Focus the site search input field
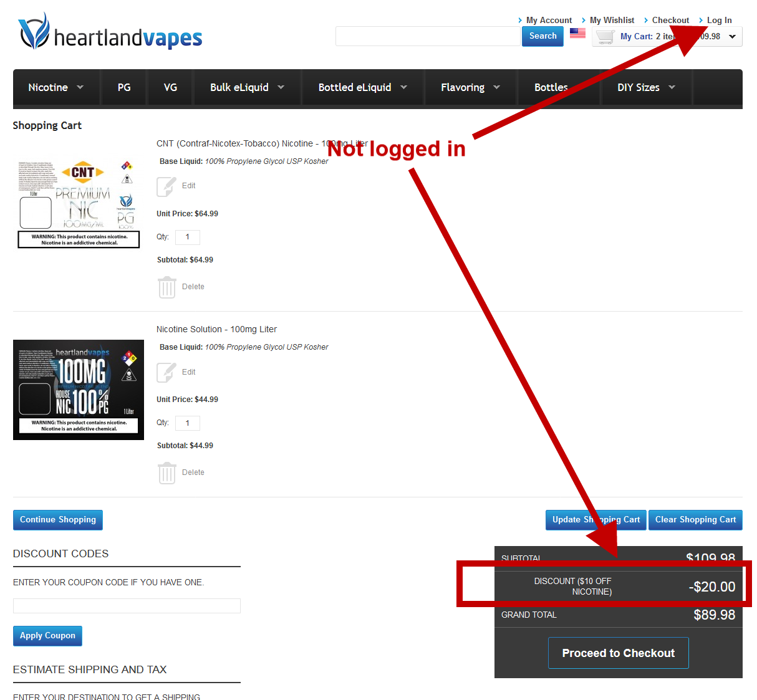The height and width of the screenshot is (700, 757). [428, 36]
